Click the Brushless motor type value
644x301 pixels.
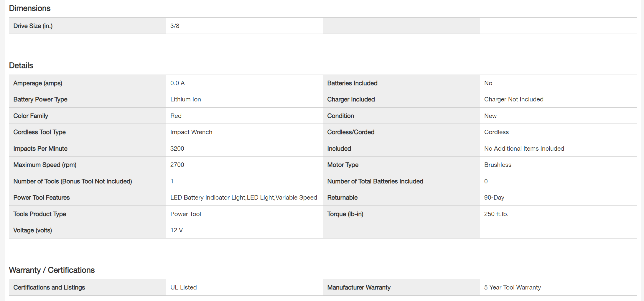[498, 165]
